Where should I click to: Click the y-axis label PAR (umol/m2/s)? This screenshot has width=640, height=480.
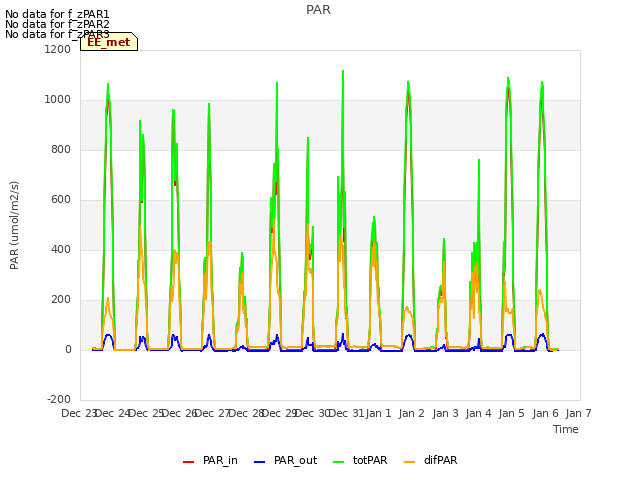(x=14, y=225)
